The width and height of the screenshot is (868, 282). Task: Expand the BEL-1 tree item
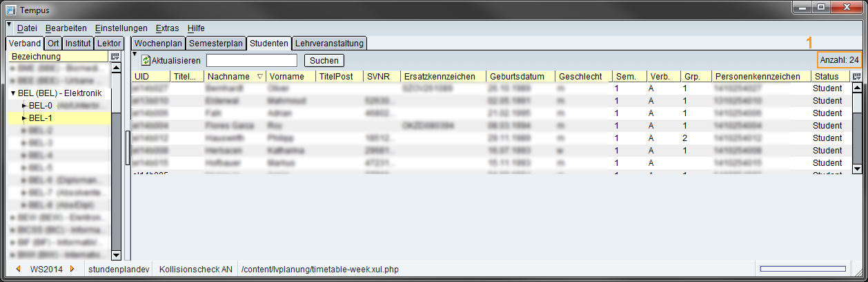[24, 118]
